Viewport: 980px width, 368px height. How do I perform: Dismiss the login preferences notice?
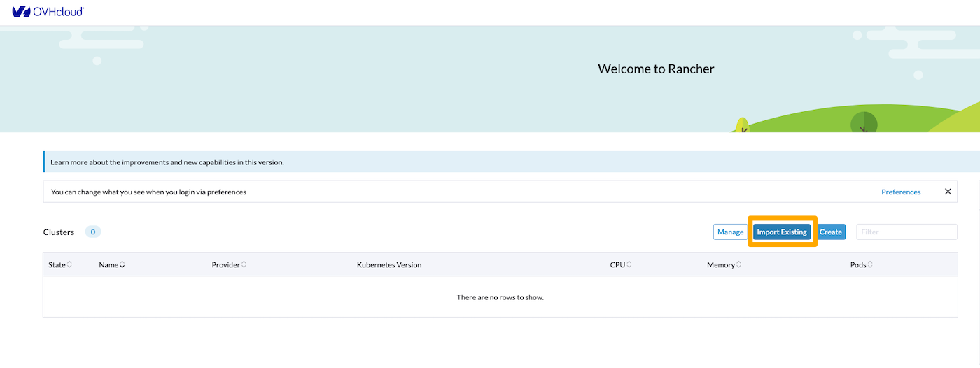pyautogui.click(x=948, y=192)
